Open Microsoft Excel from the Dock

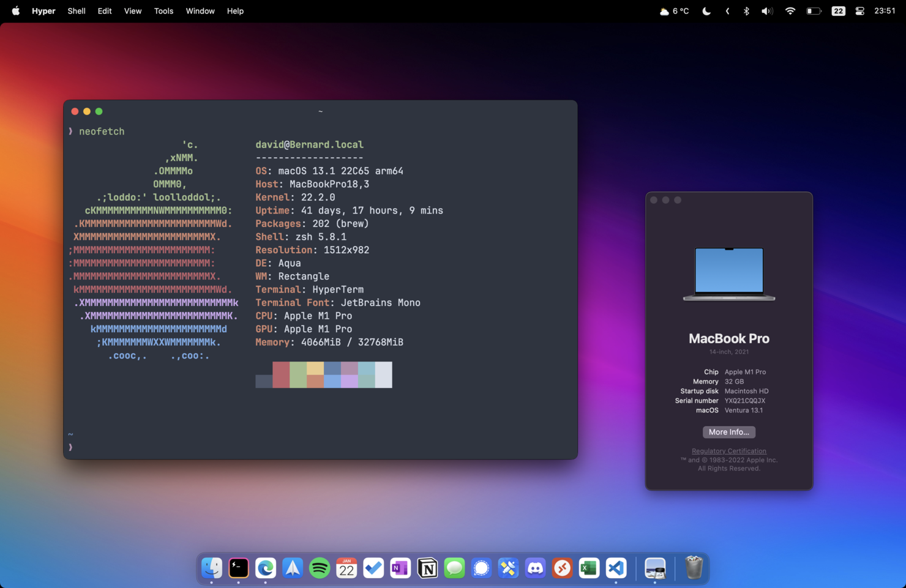tap(588, 568)
